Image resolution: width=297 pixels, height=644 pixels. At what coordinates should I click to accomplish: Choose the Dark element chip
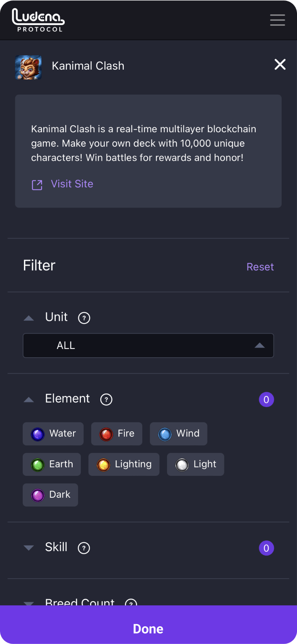click(x=50, y=495)
